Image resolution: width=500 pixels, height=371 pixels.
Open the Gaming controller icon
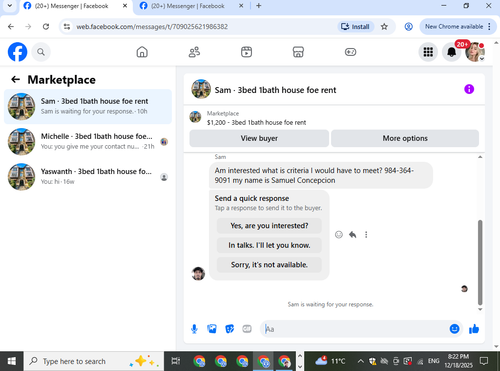350,52
